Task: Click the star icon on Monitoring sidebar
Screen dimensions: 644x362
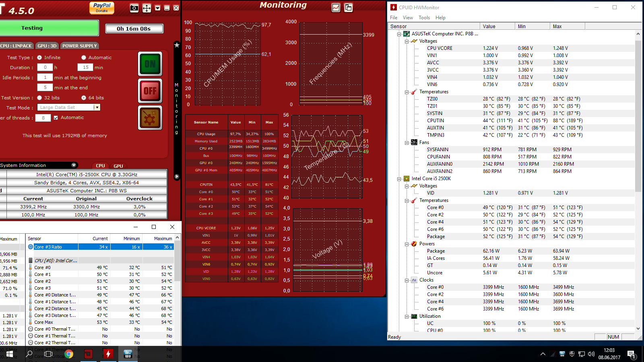Action: (x=177, y=45)
